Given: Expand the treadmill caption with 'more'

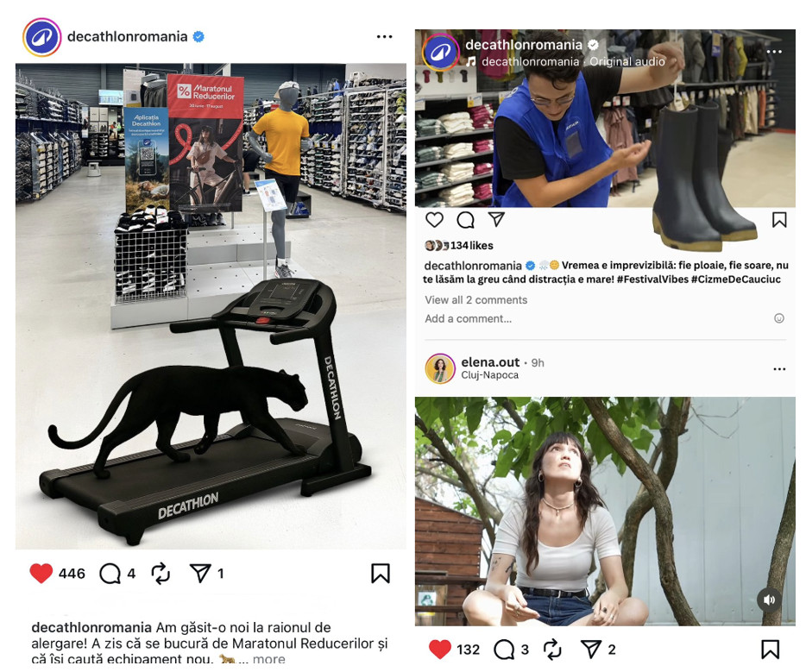Looking at the screenshot, I should pyautogui.click(x=269, y=659).
